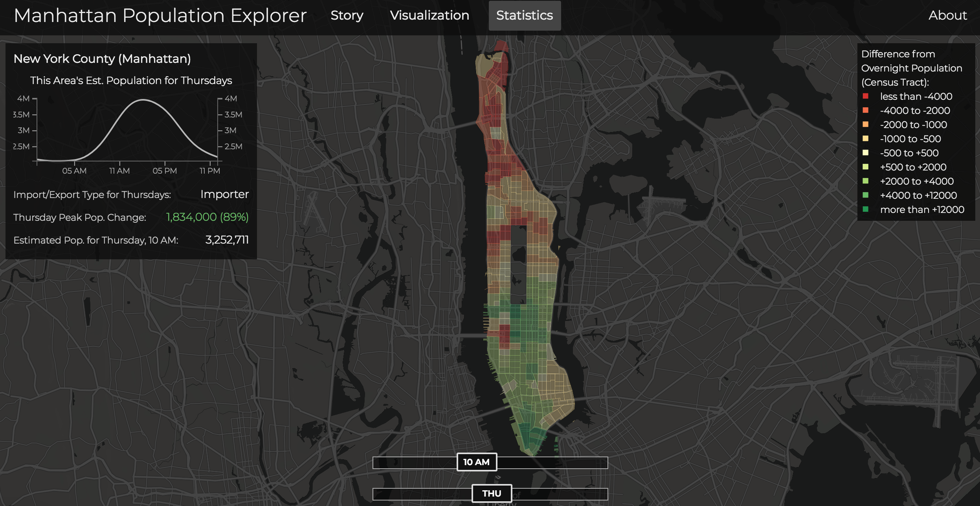Select the Statistics tab
This screenshot has height=506, width=980.
[525, 15]
